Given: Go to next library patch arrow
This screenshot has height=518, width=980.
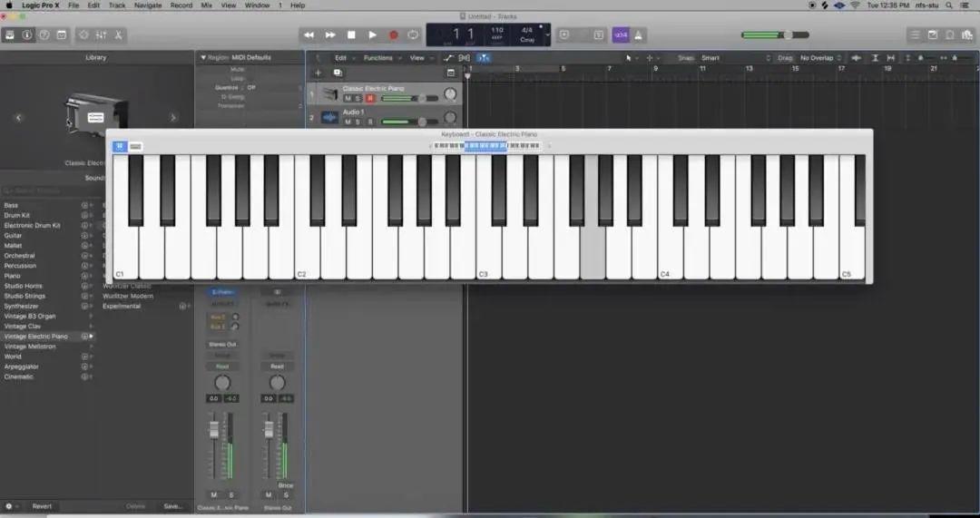Looking at the screenshot, I should pyautogui.click(x=173, y=117).
